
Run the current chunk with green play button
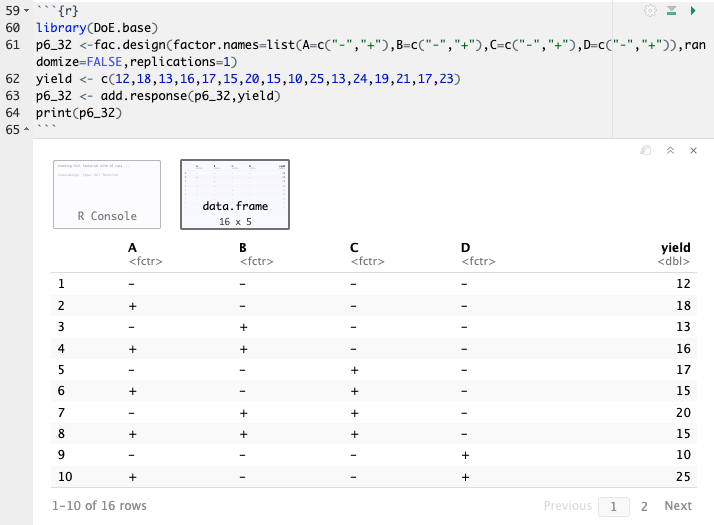coord(693,10)
